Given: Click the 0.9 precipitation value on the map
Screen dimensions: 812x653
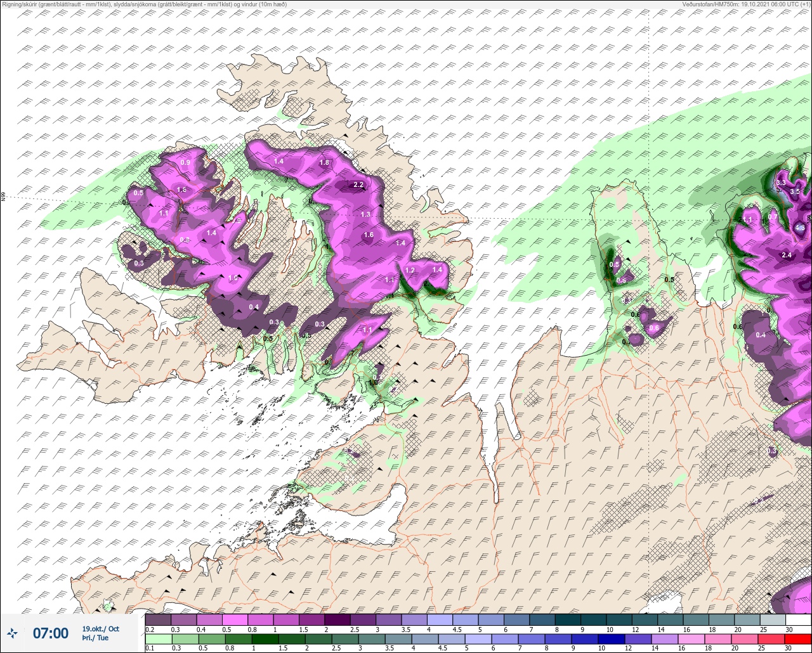Looking at the screenshot, I should point(185,163).
